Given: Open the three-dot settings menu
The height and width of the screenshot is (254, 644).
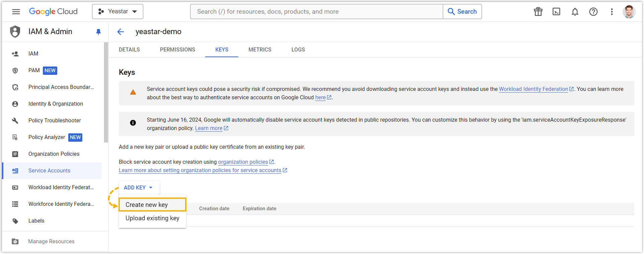Looking at the screenshot, I should tap(612, 12).
